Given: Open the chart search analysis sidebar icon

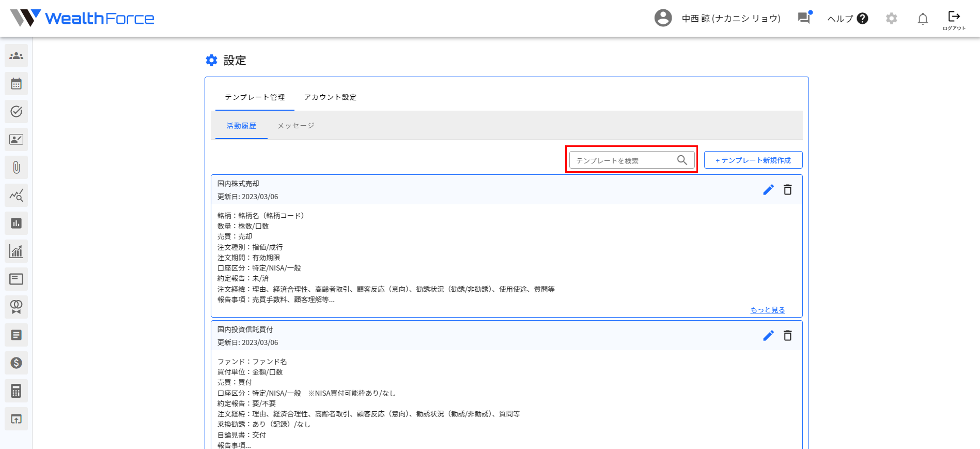Looking at the screenshot, I should [16, 195].
